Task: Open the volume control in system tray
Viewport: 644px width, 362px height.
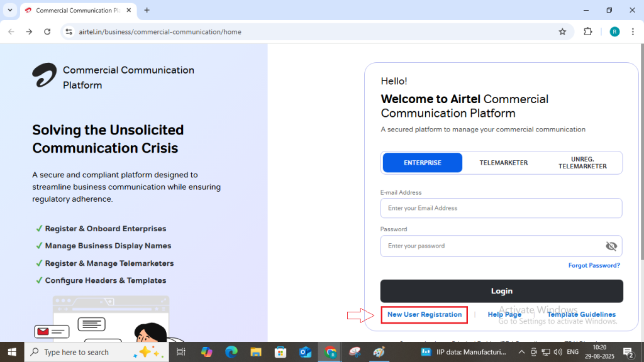Action: [x=558, y=352]
